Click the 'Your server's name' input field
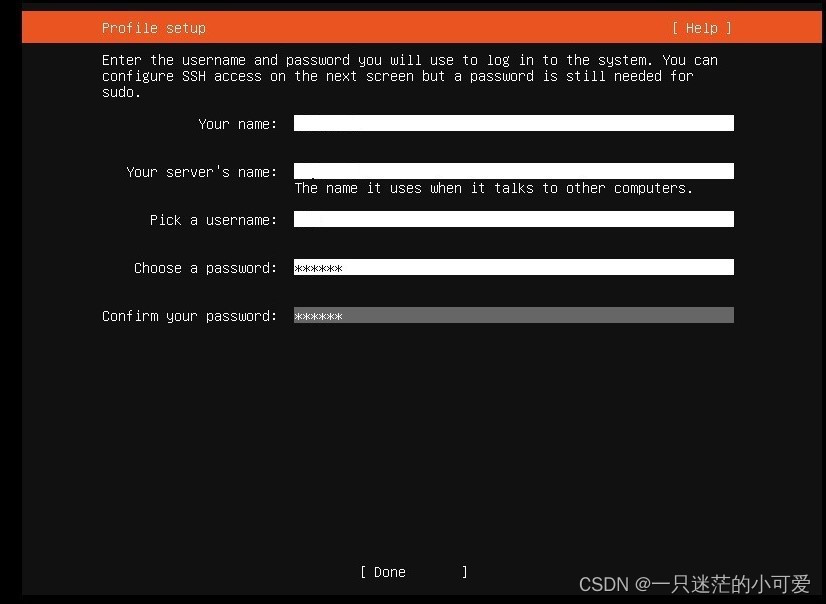Viewport: 826px width, 604px height. [x=514, y=171]
